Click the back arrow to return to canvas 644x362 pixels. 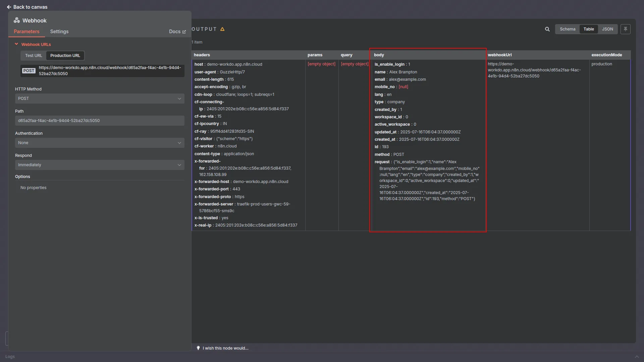[x=9, y=7]
